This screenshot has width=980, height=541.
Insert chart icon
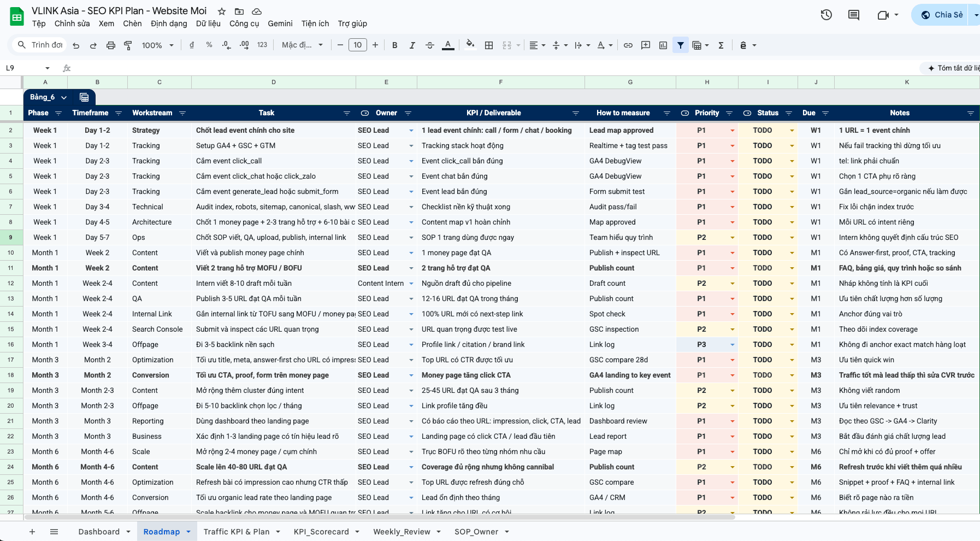point(663,45)
